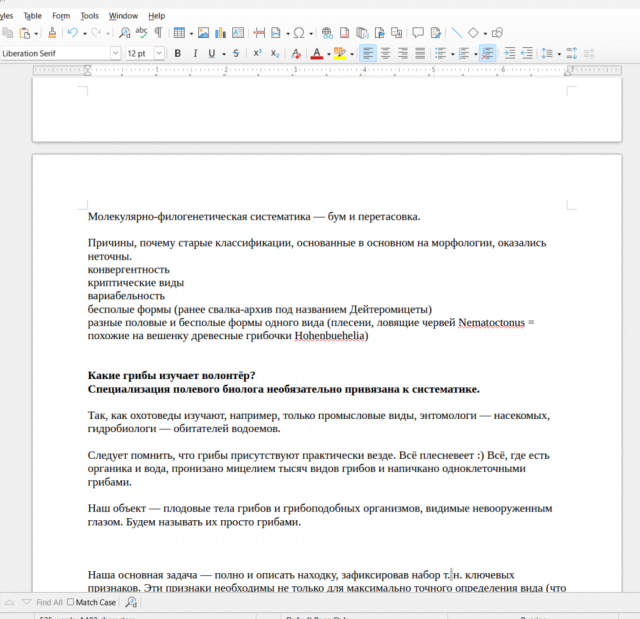The height and width of the screenshot is (619, 640).
Task: Click the Clone Formatting paintbrush icon
Action: (52, 33)
